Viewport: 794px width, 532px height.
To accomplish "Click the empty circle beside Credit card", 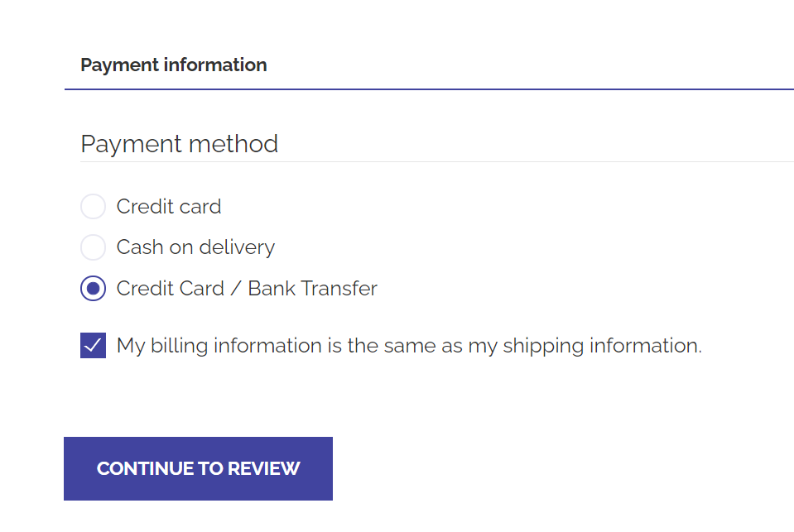I will click(x=94, y=207).
